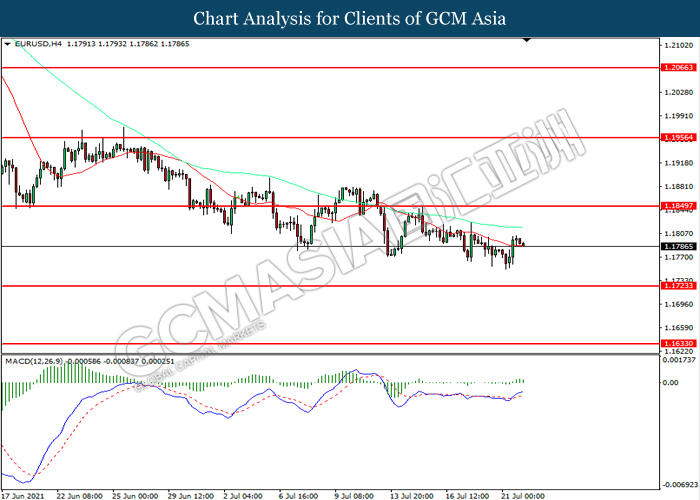Click the EURUSD,H4 symbol dropdown triangle
This screenshot has width=700, height=500.
7,44
